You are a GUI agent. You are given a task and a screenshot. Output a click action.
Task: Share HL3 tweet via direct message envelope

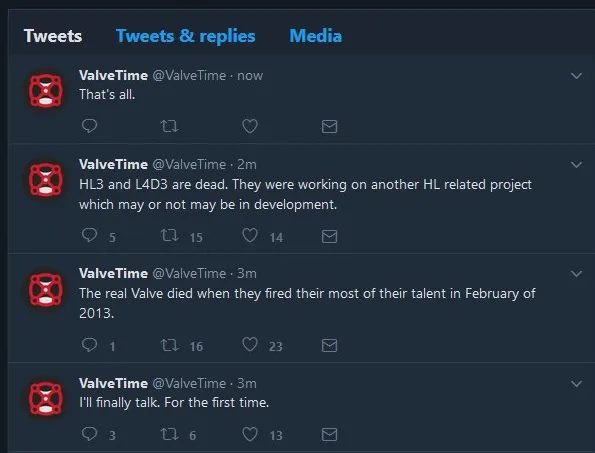(x=329, y=236)
